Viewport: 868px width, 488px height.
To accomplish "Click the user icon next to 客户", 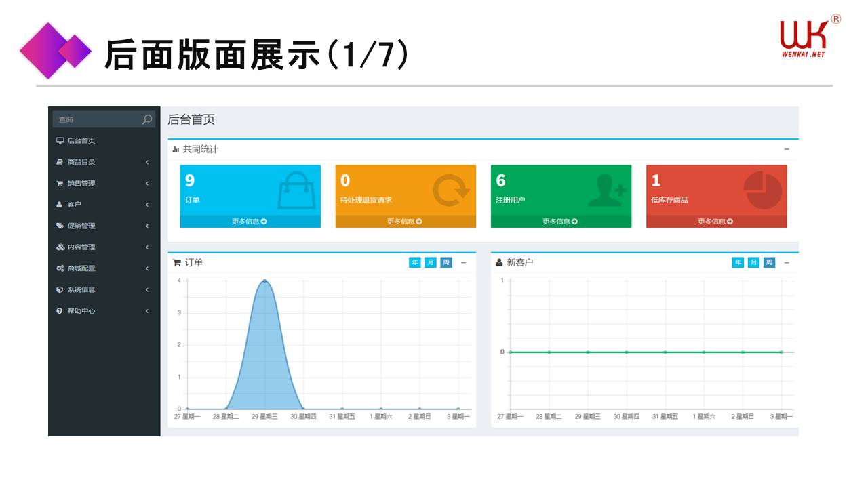I will coord(60,205).
